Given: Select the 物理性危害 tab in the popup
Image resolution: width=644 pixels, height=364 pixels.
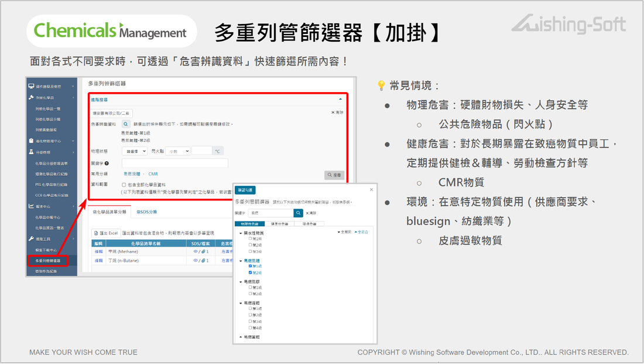Looking at the screenshot, I should click(x=250, y=224).
